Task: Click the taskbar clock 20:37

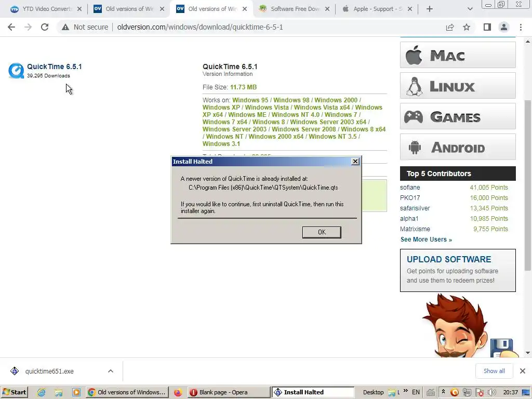Action: [511, 392]
